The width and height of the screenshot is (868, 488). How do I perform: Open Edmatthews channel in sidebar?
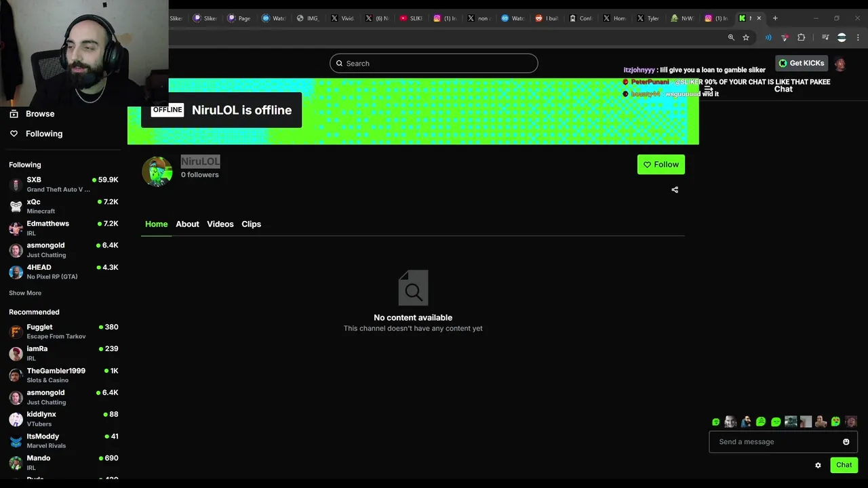click(x=64, y=228)
